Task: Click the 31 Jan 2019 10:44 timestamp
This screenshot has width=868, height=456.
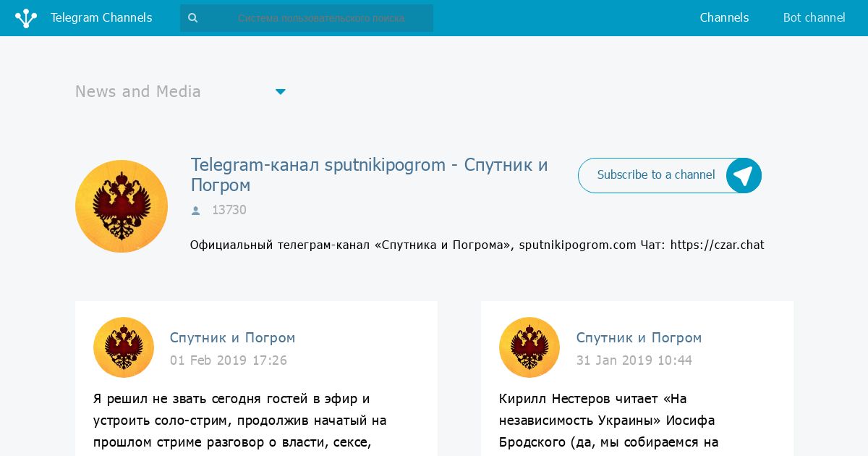Action: point(634,360)
